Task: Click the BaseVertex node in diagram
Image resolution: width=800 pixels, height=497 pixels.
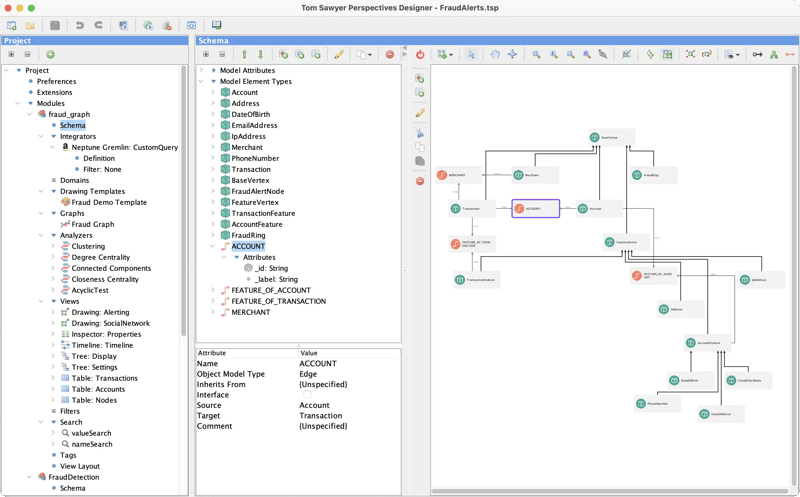Action: [x=612, y=137]
